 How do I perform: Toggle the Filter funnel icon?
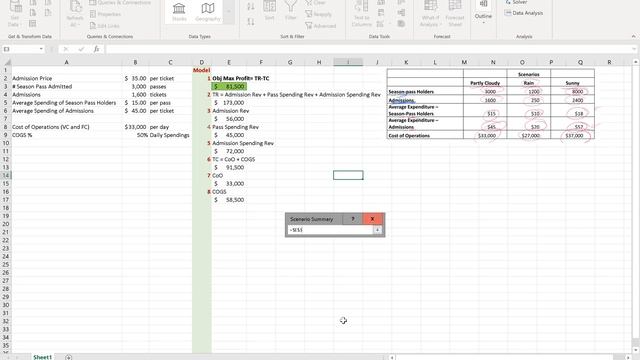[x=291, y=11]
